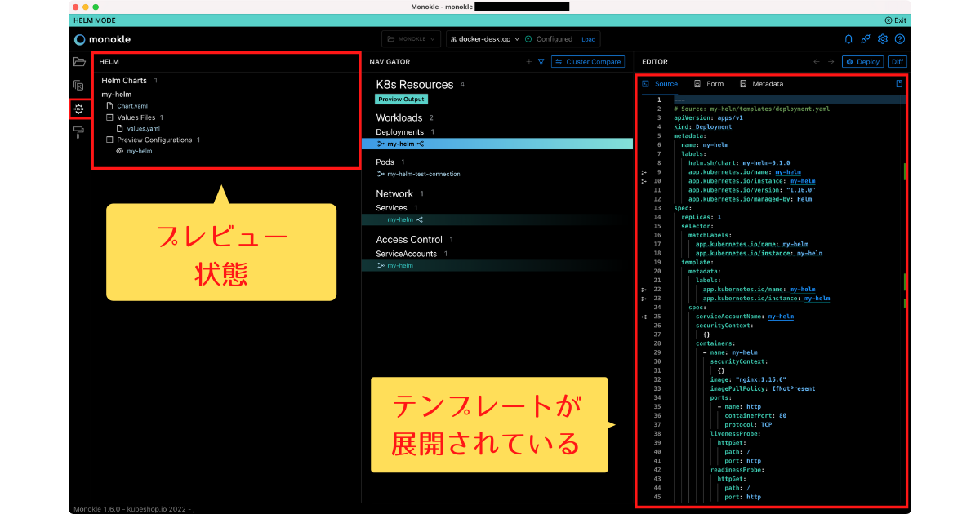Click the 'kind: Deployment' editor line
980x514 pixels.
coord(703,126)
